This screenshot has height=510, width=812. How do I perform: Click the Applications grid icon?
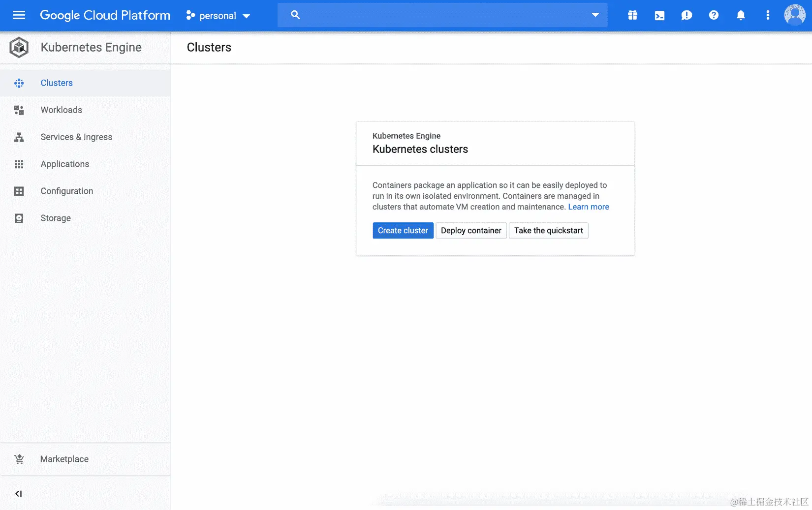pyautogui.click(x=19, y=164)
